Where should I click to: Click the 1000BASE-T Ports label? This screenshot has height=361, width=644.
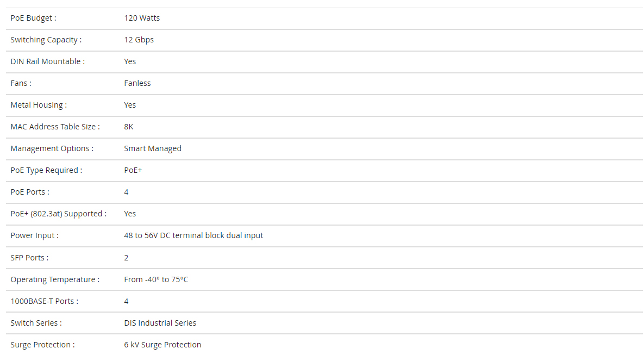click(x=45, y=301)
